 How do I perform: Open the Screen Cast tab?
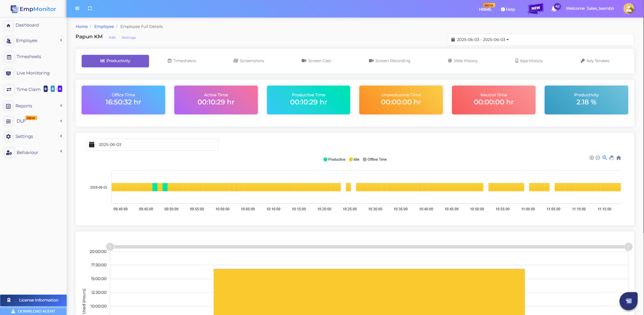316,61
